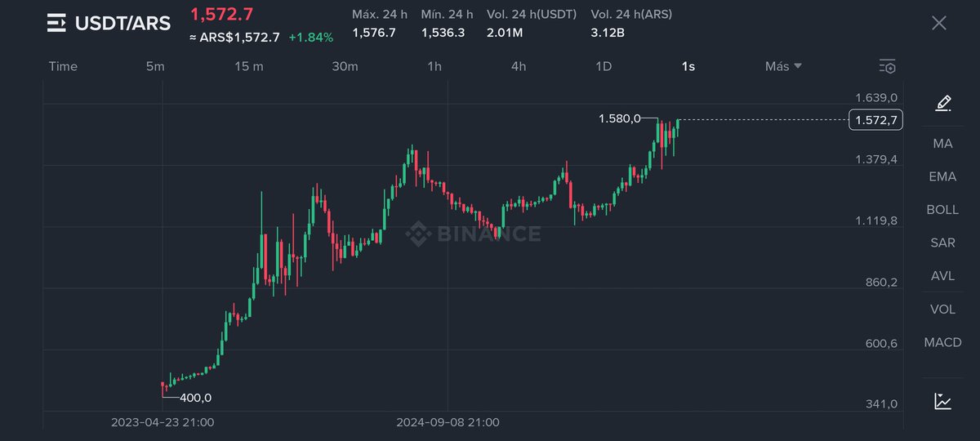Click the Máx. 24 h value 1,576.7

point(374,33)
